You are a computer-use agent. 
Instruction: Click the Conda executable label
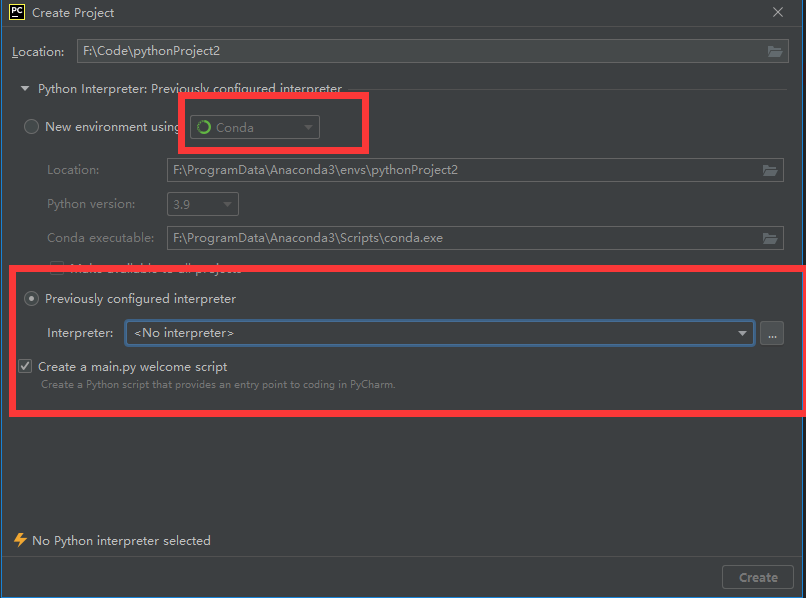[101, 238]
